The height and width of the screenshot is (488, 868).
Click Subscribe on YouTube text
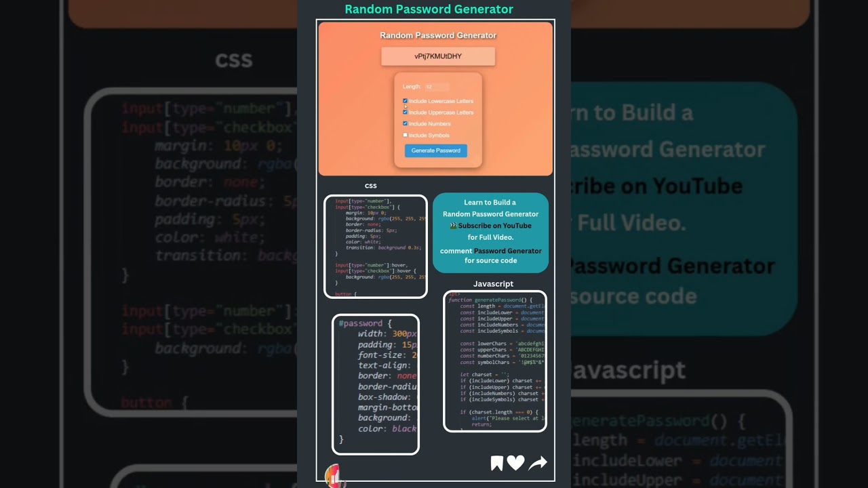pyautogui.click(x=494, y=226)
